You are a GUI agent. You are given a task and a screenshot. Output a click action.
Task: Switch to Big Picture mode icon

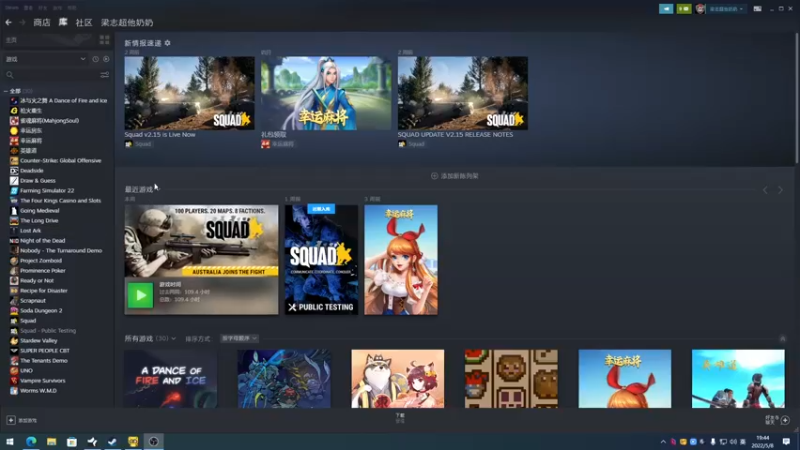pyautogui.click(x=758, y=9)
